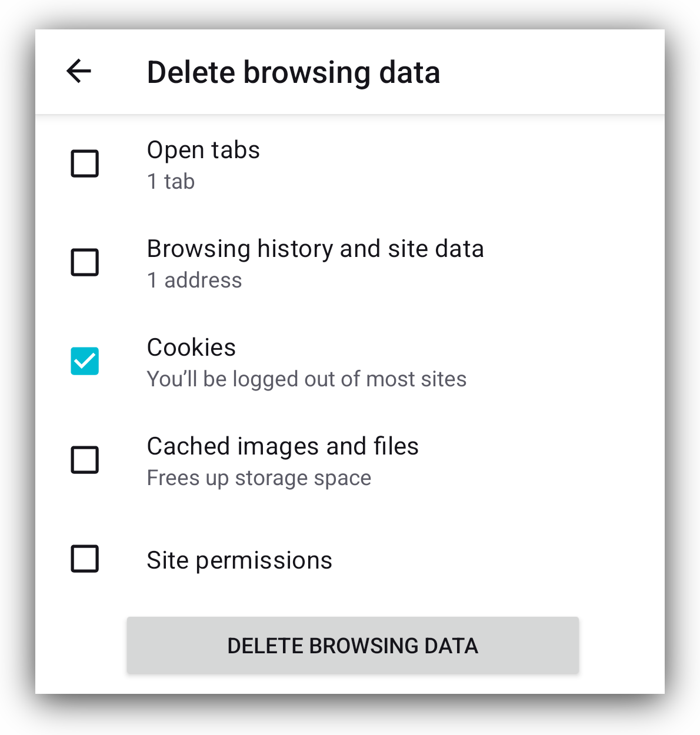Tap the Cookies label text
700x735 pixels.
click(x=191, y=348)
